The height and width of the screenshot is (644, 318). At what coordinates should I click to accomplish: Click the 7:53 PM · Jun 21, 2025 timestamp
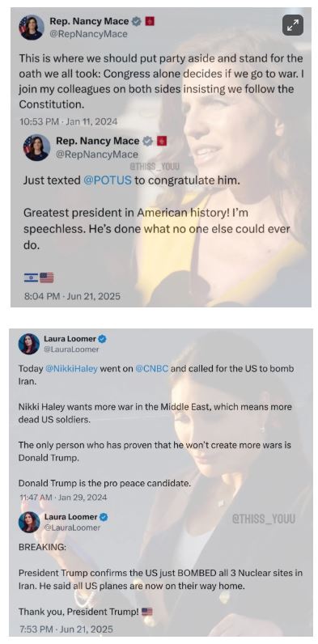pos(66,629)
